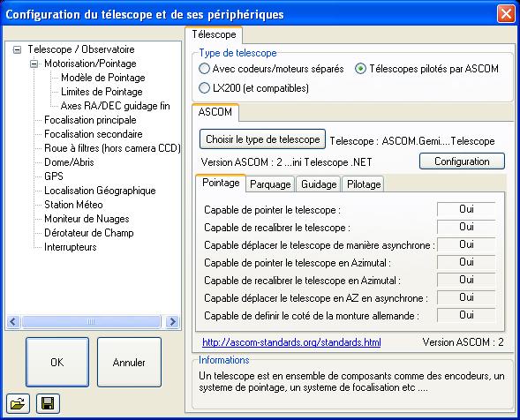Select the GPS tree item
The height and width of the screenshot is (420, 520).
[53, 176]
